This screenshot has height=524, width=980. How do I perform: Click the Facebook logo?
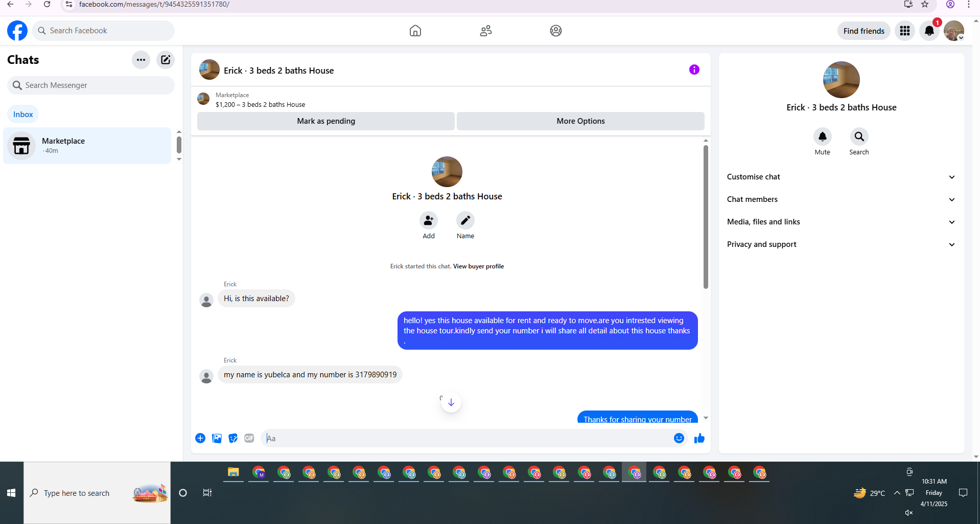[x=17, y=31]
